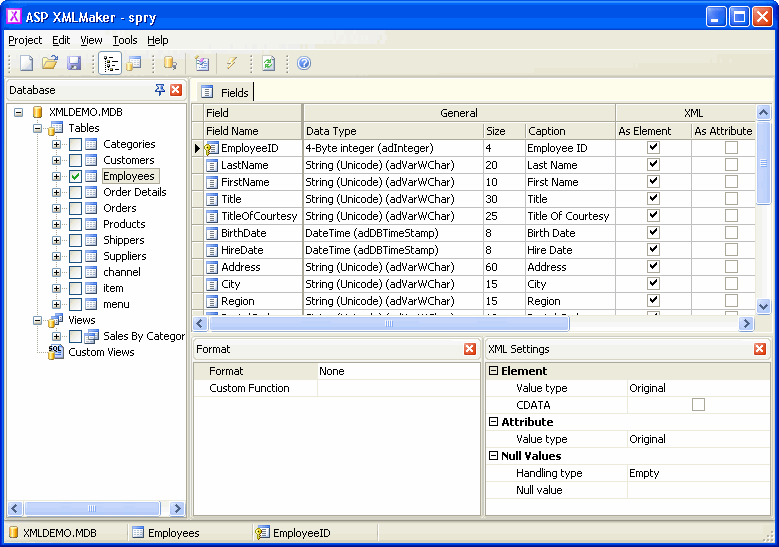Click the Save project floppy icon
The image size is (779, 547).
tap(74, 63)
